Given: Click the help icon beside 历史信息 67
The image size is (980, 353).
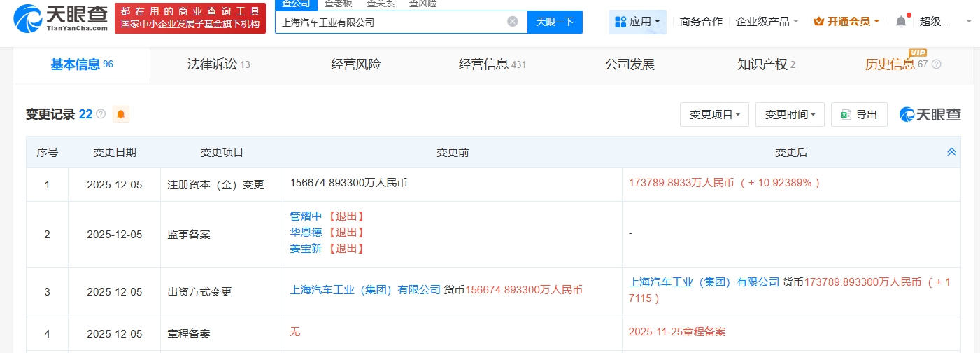Looking at the screenshot, I should 937,64.
